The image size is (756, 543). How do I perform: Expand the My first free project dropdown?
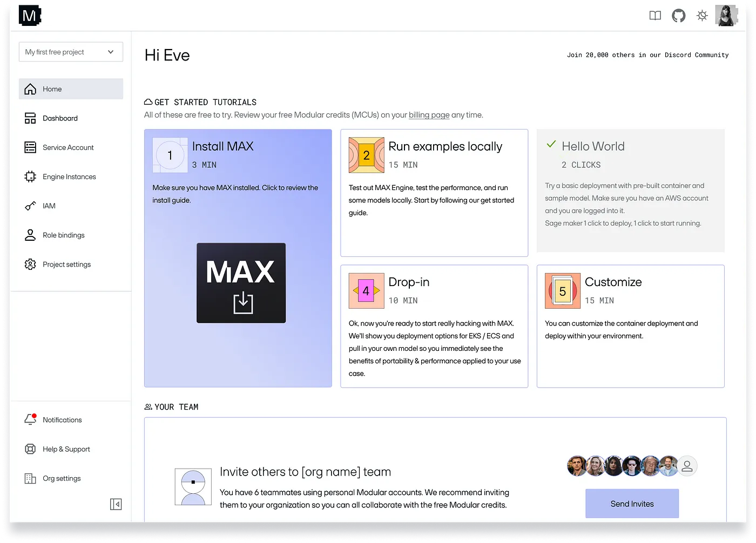coord(71,52)
